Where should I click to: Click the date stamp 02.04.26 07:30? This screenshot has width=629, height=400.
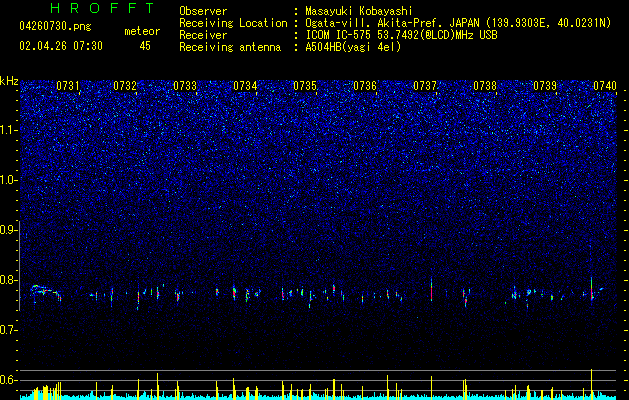[x=61, y=46]
